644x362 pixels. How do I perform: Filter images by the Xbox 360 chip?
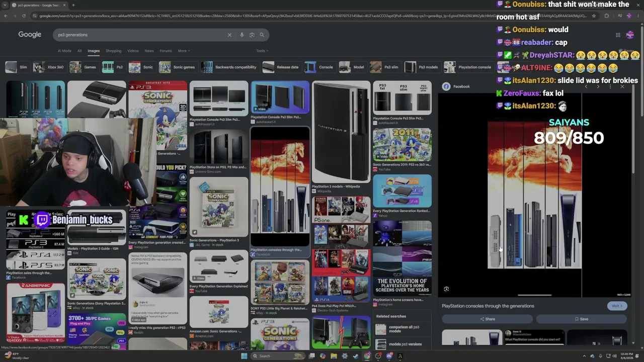(x=49, y=67)
